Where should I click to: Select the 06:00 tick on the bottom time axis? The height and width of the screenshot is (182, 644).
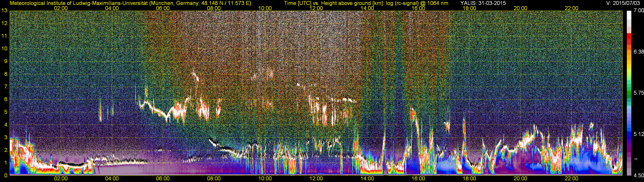(x=163, y=179)
